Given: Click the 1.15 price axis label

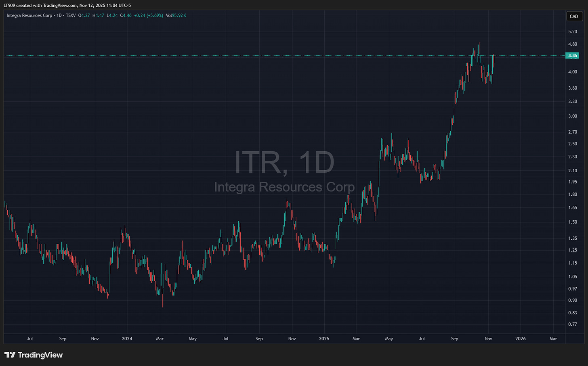Looking at the screenshot, I should tap(572, 263).
